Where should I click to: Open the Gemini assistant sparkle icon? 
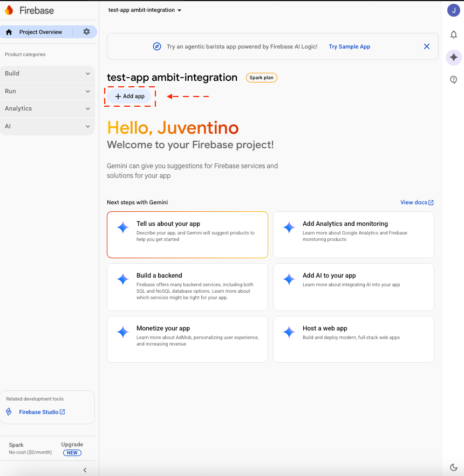point(454,57)
